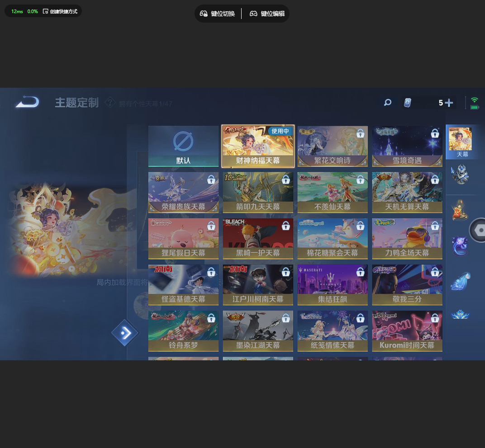The width and height of the screenshot is (485, 448).
Task: Click the question mark help icon
Action: pyautogui.click(x=109, y=103)
